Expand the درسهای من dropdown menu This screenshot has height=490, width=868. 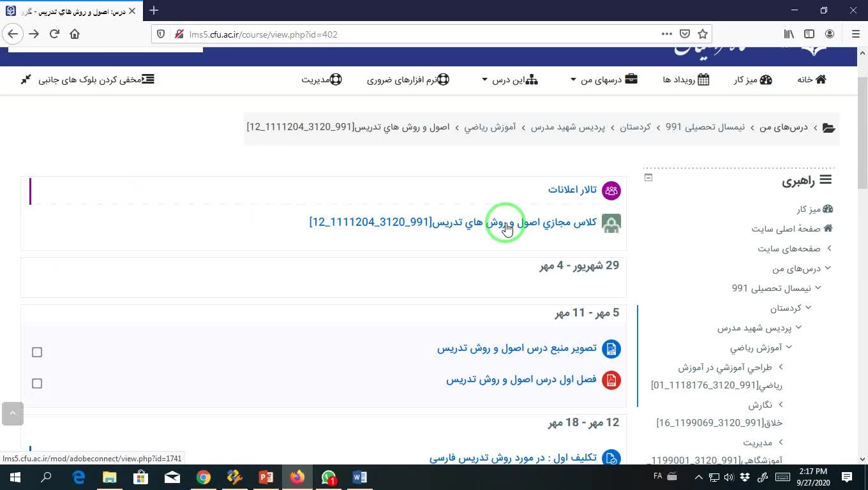tap(603, 80)
